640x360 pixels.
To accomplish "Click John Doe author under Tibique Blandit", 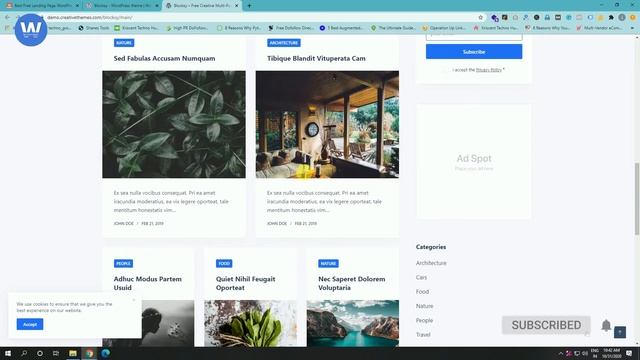I will coord(277,224).
